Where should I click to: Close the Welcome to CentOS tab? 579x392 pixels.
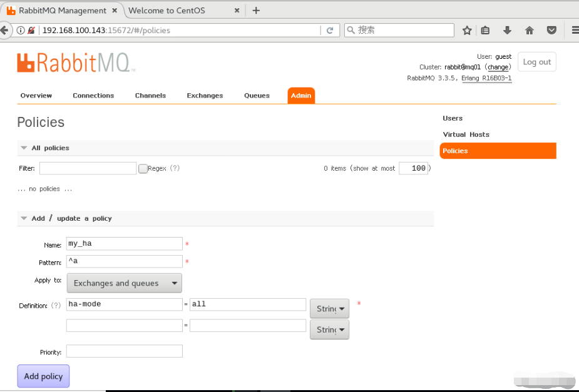237,11
